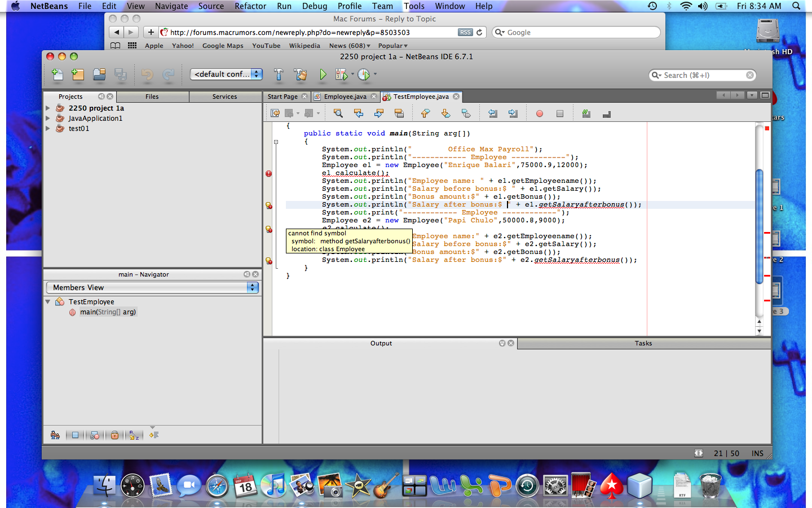The width and height of the screenshot is (812, 508).
Task: Click the Find Previous Occurrence arrow icon
Action: click(358, 113)
